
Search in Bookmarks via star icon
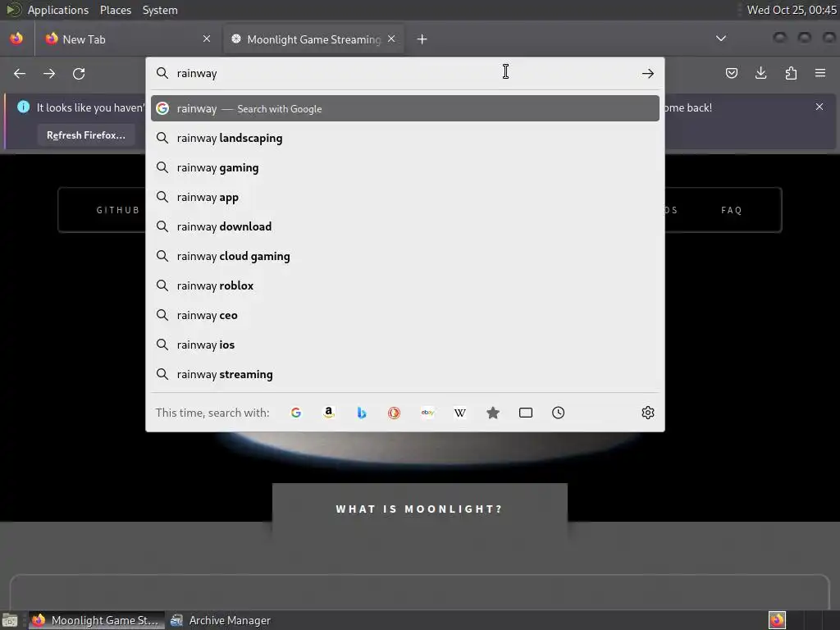coord(493,413)
